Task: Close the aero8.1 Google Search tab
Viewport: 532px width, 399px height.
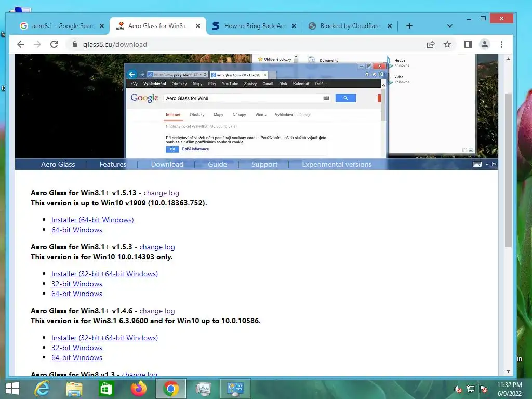Action: click(102, 26)
